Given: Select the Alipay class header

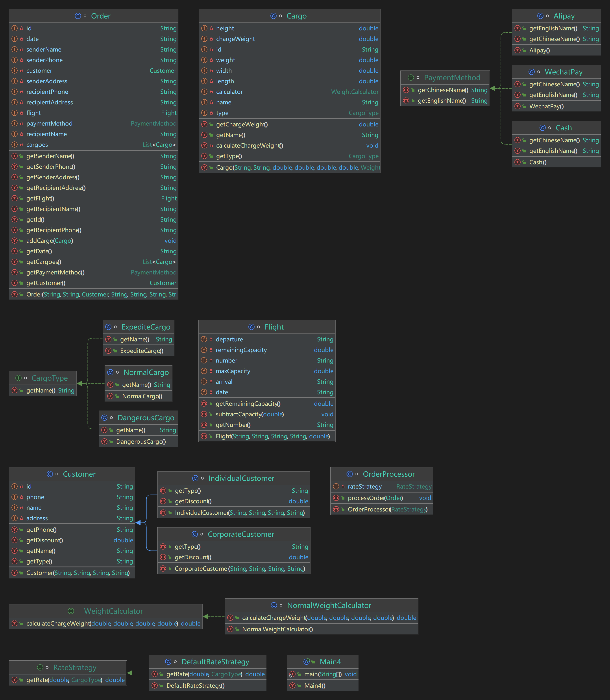Looking at the screenshot, I should [x=564, y=16].
